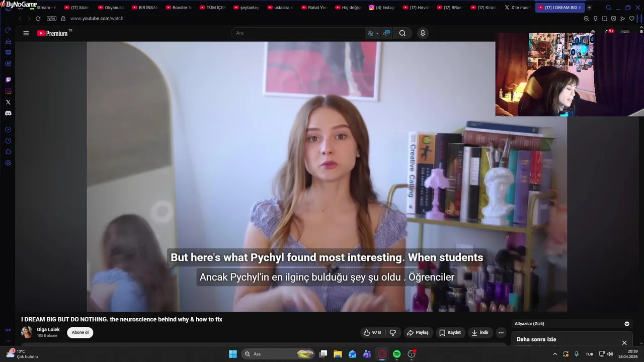Switch to the 'BİR İNSAN' tab
The image size is (644, 362).
point(145,8)
